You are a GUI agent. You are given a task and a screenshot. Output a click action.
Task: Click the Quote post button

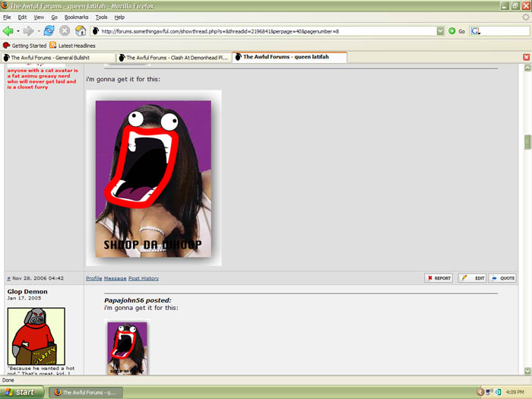pyautogui.click(x=502, y=278)
